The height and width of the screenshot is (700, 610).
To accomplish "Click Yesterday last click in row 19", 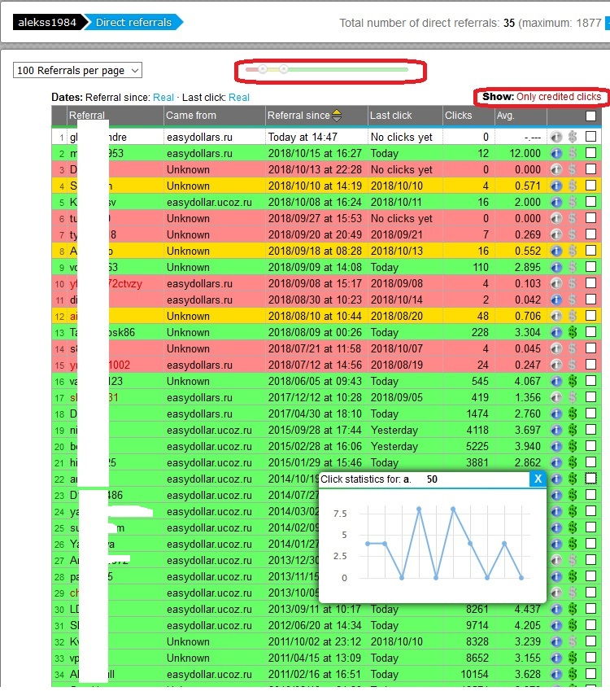I will 394,431.
